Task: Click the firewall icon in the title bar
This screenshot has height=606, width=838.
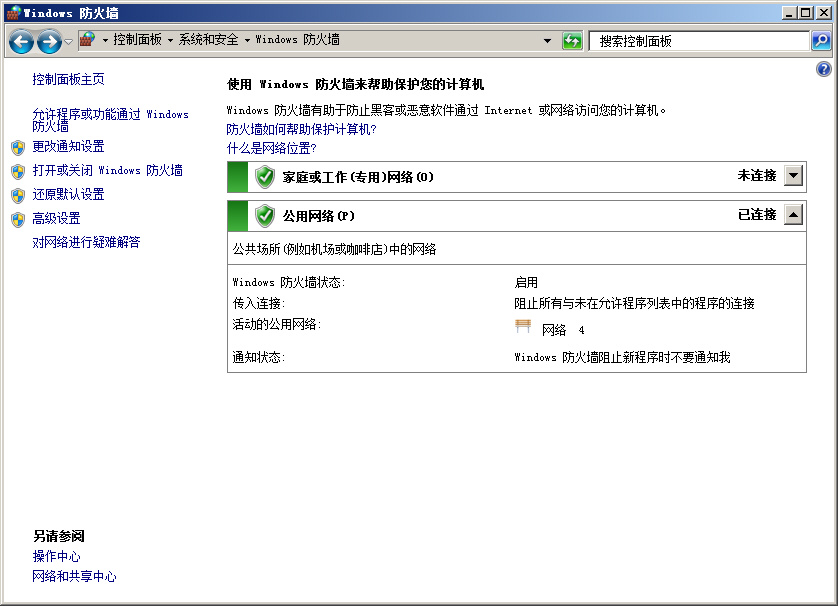Action: tap(14, 13)
